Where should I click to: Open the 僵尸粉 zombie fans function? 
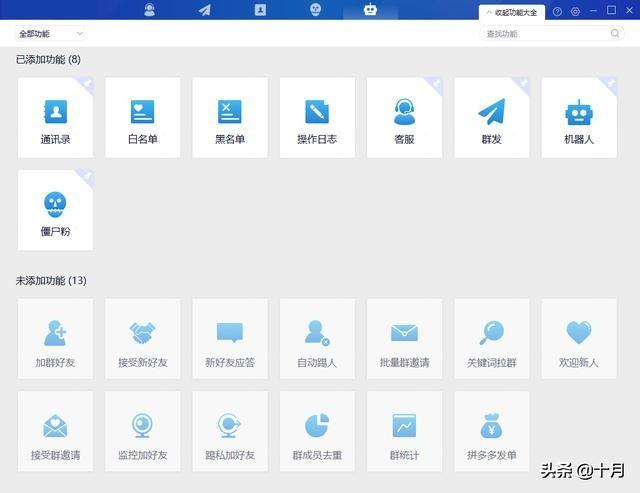click(x=56, y=210)
